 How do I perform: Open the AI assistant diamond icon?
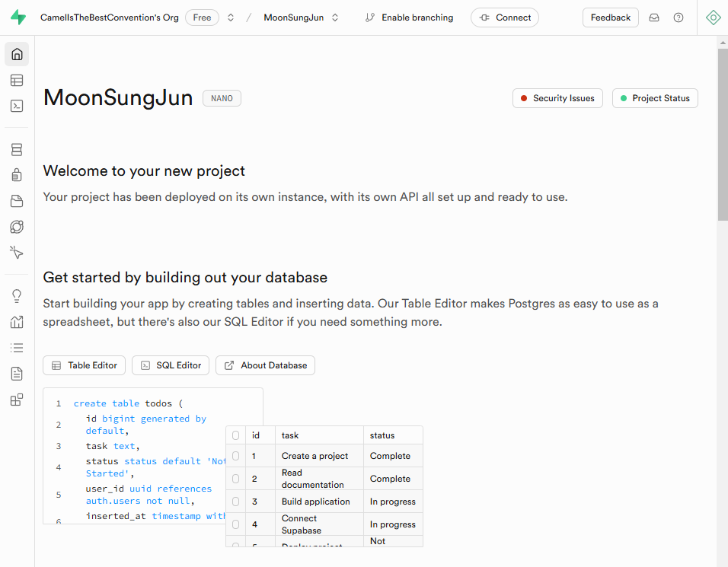coord(713,18)
